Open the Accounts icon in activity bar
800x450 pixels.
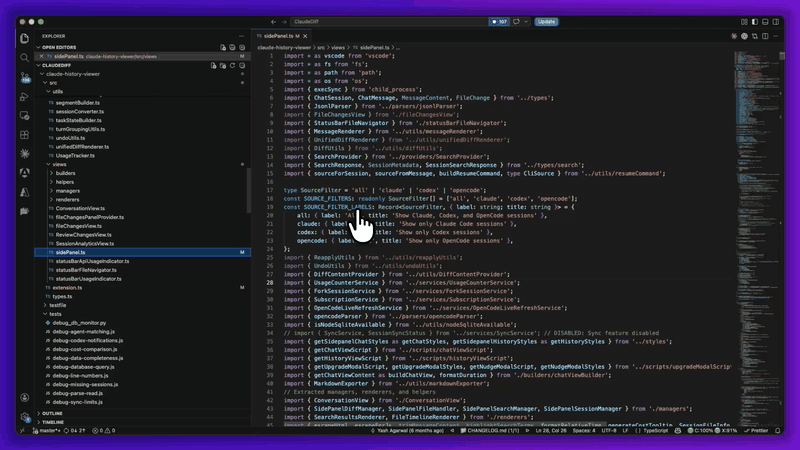[24, 397]
